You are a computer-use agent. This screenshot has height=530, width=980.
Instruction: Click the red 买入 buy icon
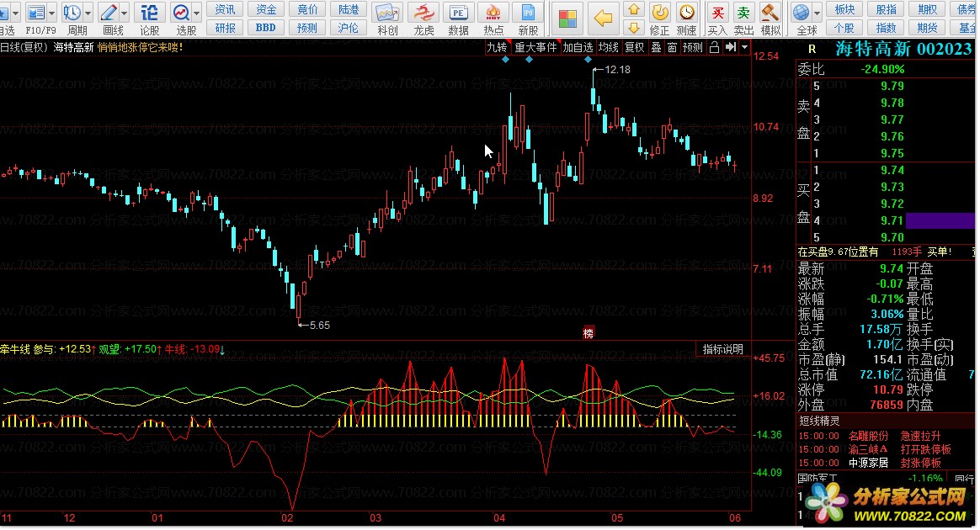717,12
